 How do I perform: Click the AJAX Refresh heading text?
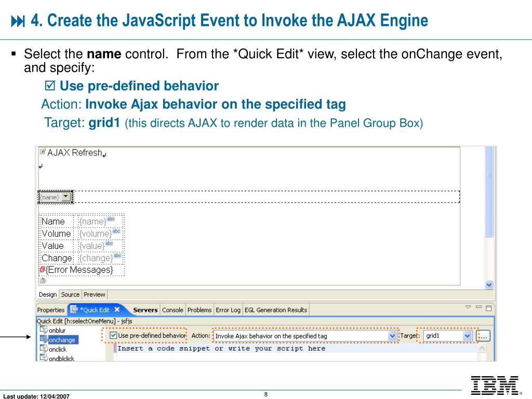coord(75,153)
